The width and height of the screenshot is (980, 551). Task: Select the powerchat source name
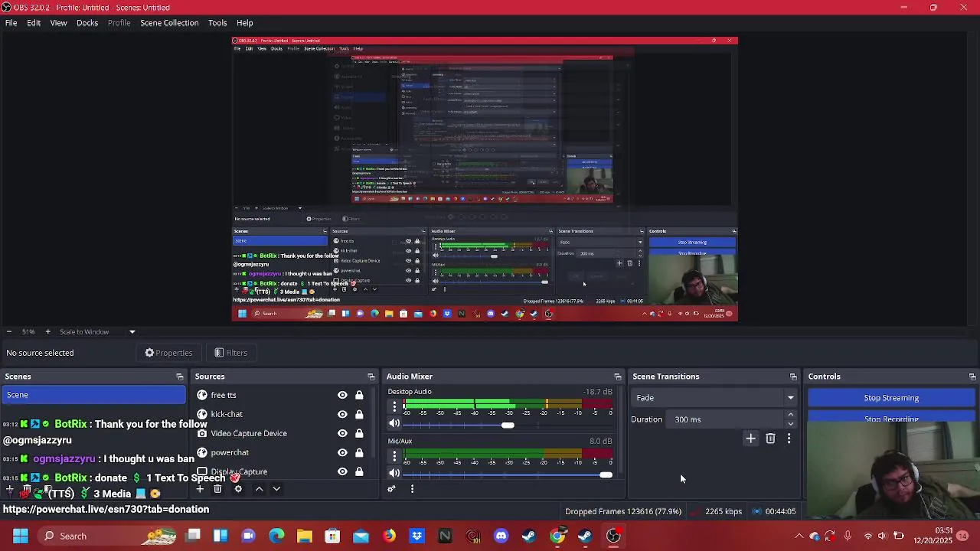(230, 452)
